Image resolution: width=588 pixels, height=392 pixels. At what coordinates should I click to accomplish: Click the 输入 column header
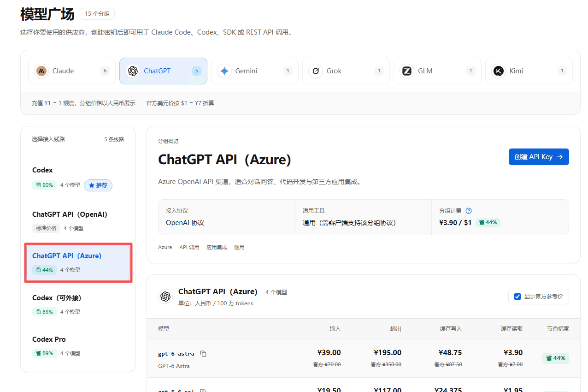[335, 329]
